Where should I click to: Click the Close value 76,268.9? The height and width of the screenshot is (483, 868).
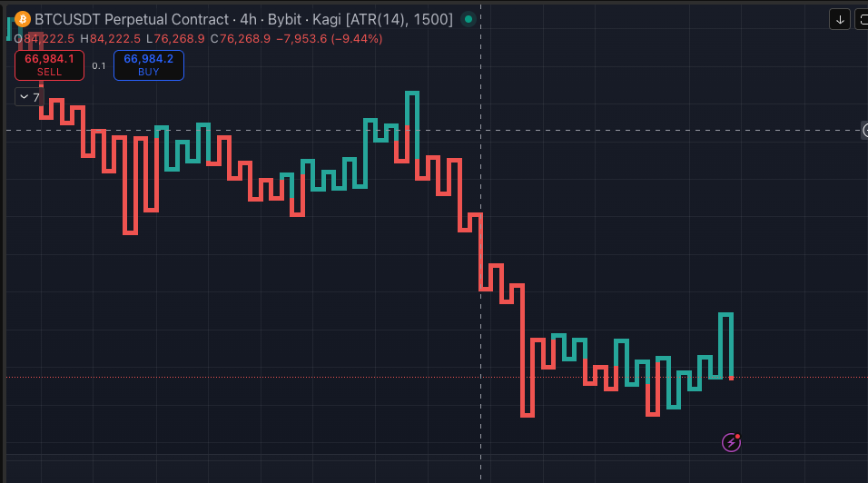click(x=245, y=38)
